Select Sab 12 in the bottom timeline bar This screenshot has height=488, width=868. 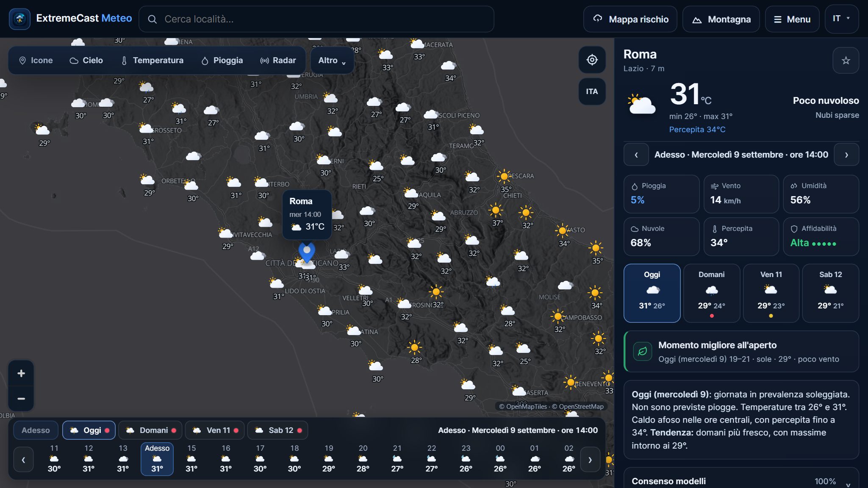pyautogui.click(x=277, y=430)
